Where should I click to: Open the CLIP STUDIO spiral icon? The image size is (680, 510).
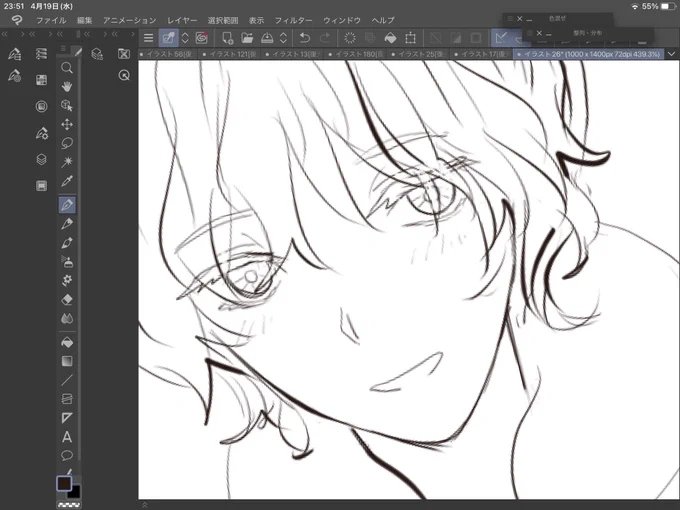click(x=202, y=38)
